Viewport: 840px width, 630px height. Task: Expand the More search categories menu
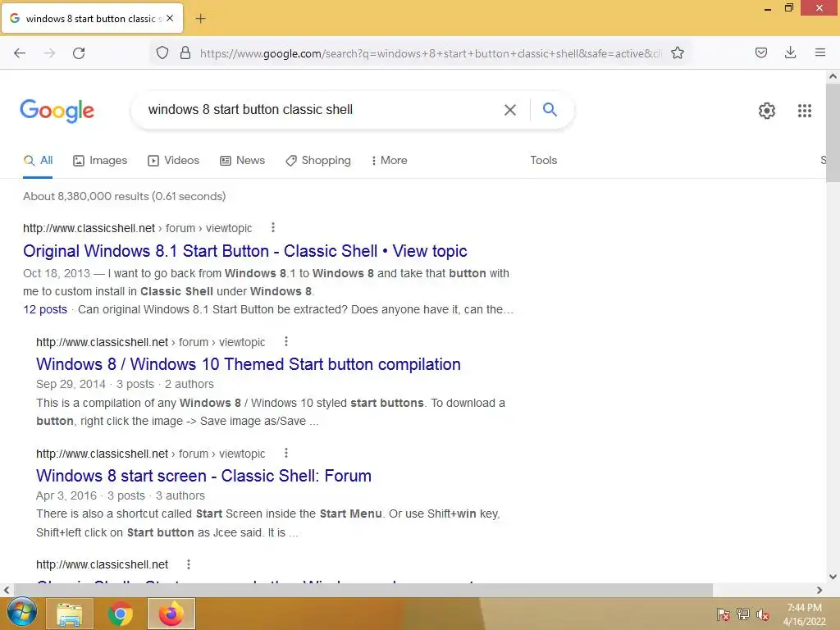tap(389, 160)
